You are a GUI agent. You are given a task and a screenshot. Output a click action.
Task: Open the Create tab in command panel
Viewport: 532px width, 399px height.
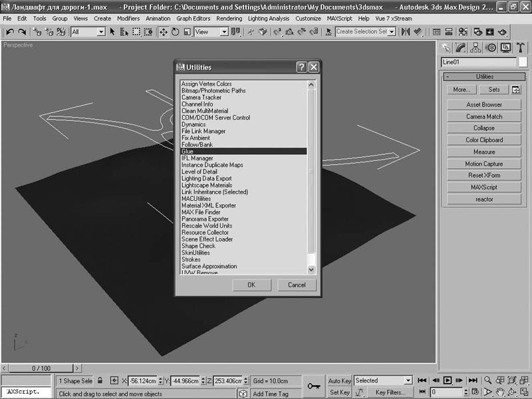446,47
